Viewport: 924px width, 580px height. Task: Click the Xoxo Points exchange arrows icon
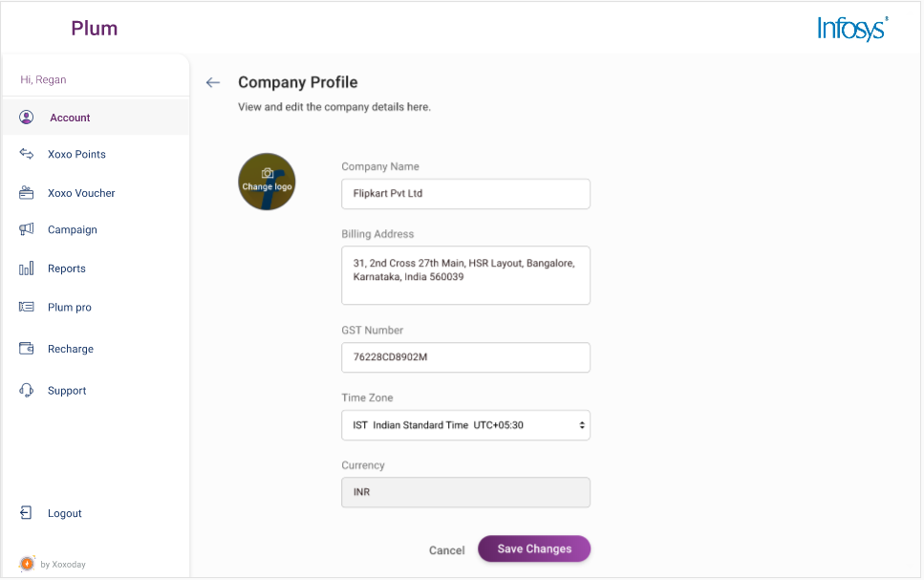[x=27, y=154]
